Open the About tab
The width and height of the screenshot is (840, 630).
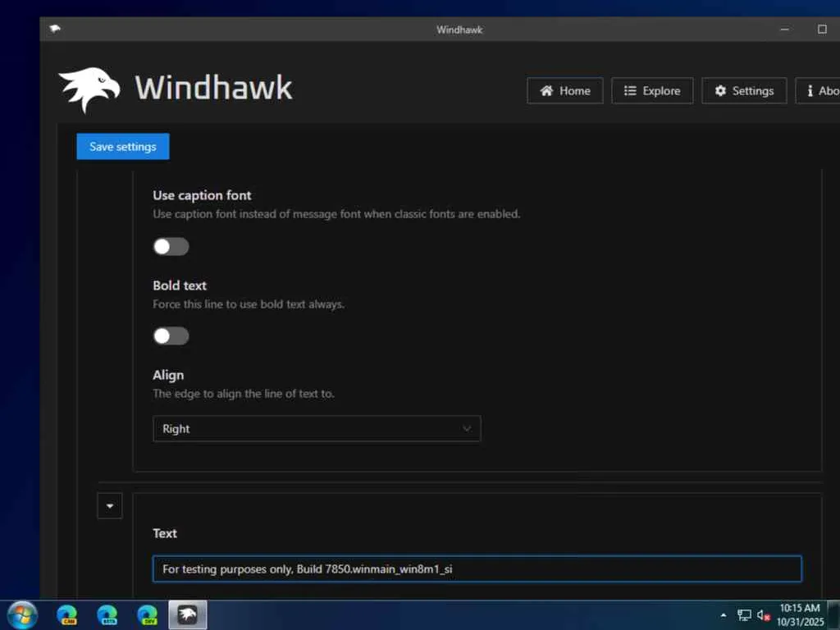[x=818, y=90]
